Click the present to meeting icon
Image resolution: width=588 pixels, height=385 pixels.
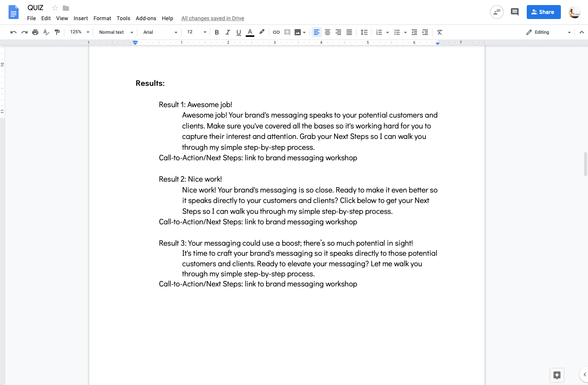tap(497, 12)
